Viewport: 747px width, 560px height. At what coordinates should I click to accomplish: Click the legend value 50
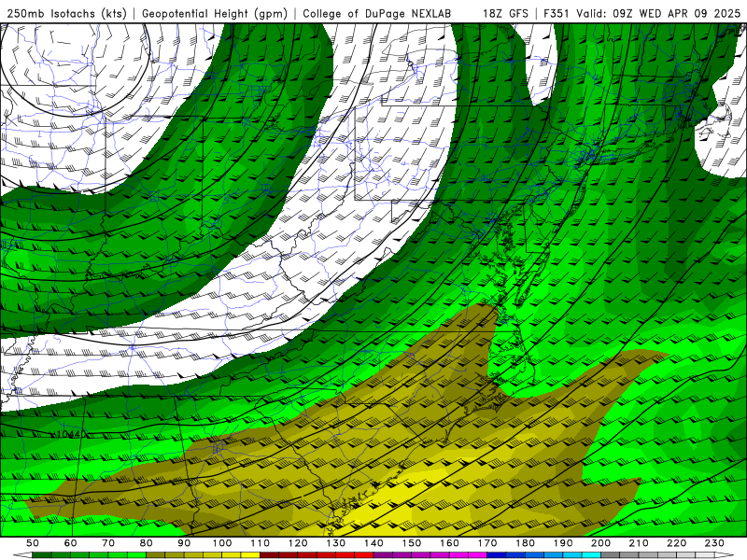(32, 543)
